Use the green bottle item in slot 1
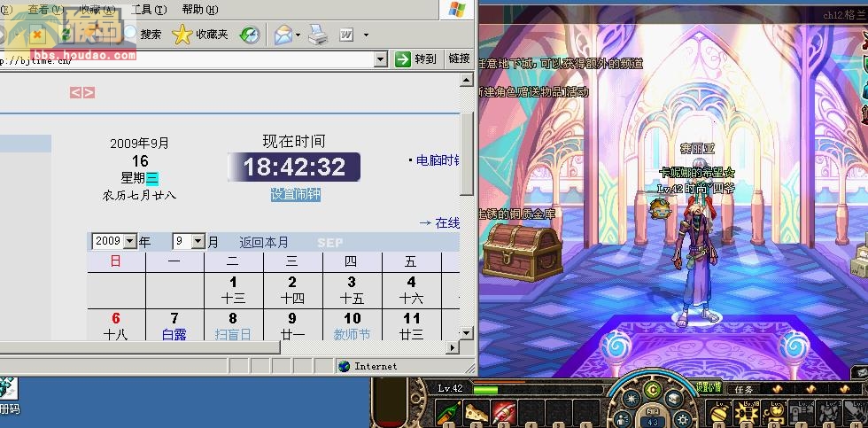 (x=448, y=412)
